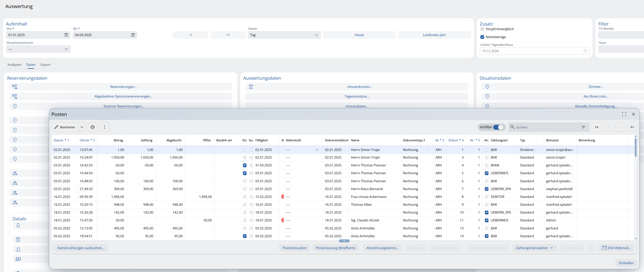Switch to the Analysen tab
This screenshot has height=272, width=644.
14,64
